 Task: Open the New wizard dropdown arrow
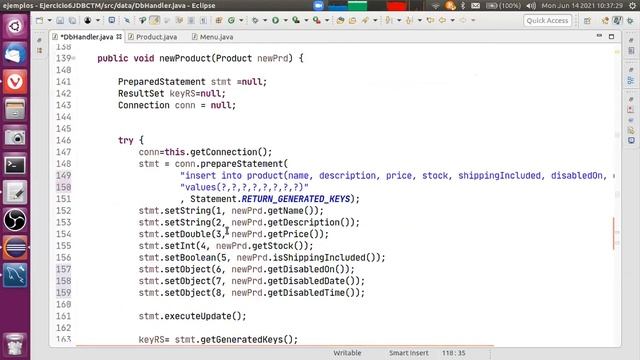[49, 20]
